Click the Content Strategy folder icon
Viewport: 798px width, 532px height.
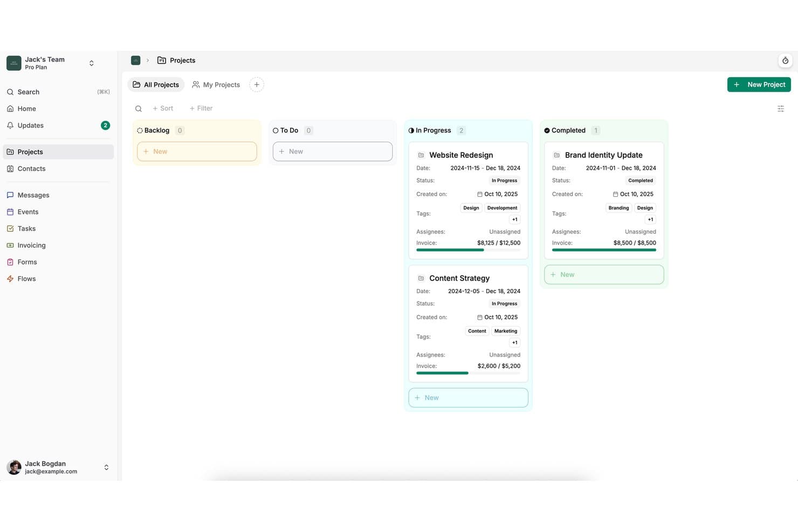point(421,278)
